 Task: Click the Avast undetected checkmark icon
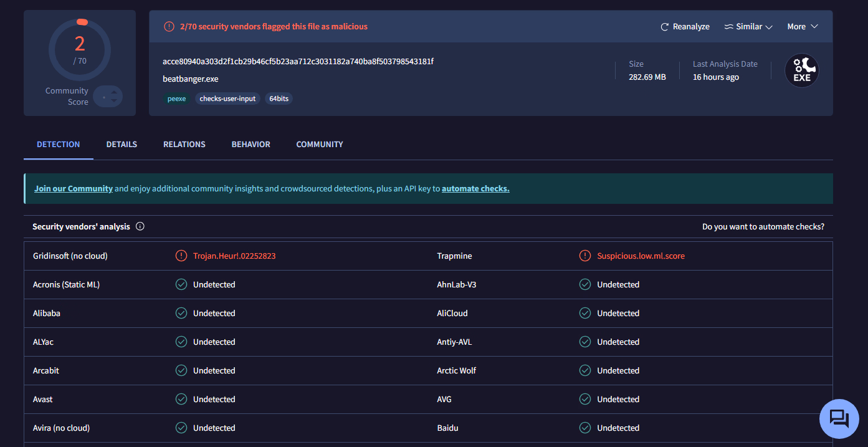coord(181,399)
